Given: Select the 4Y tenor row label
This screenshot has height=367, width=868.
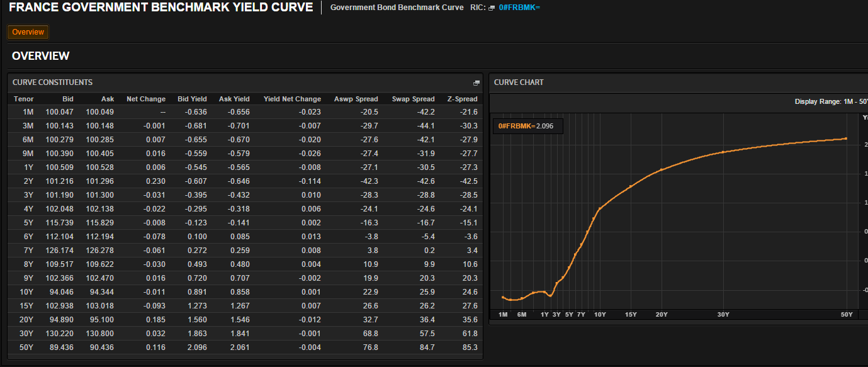Looking at the screenshot, I should pyautogui.click(x=29, y=209).
